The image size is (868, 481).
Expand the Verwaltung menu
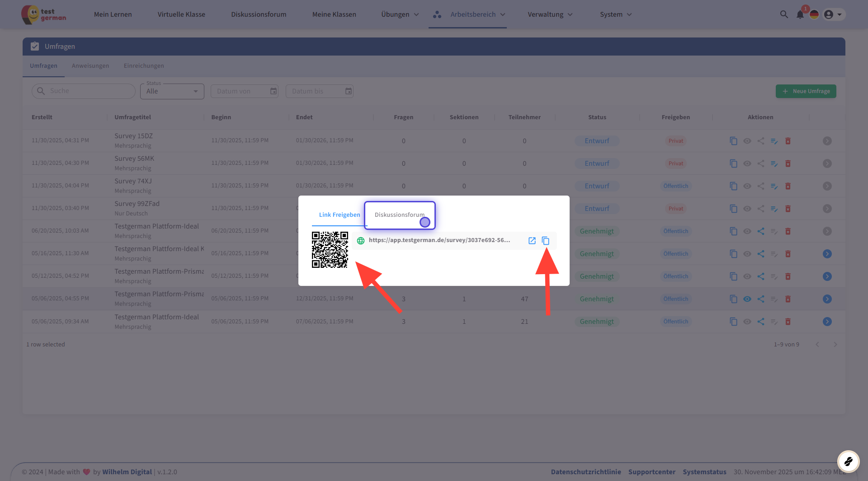(550, 14)
